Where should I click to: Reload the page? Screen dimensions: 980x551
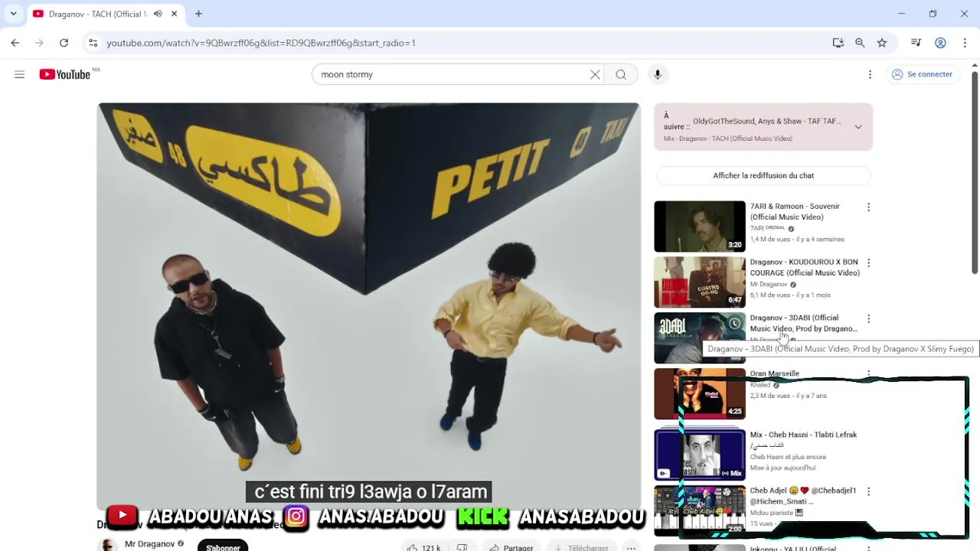coord(64,43)
